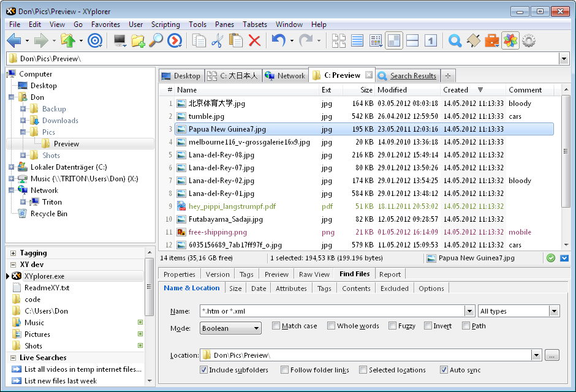Viewport: 576px width, 392px height.
Task: Switch to the Search Results tab
Action: 412,76
